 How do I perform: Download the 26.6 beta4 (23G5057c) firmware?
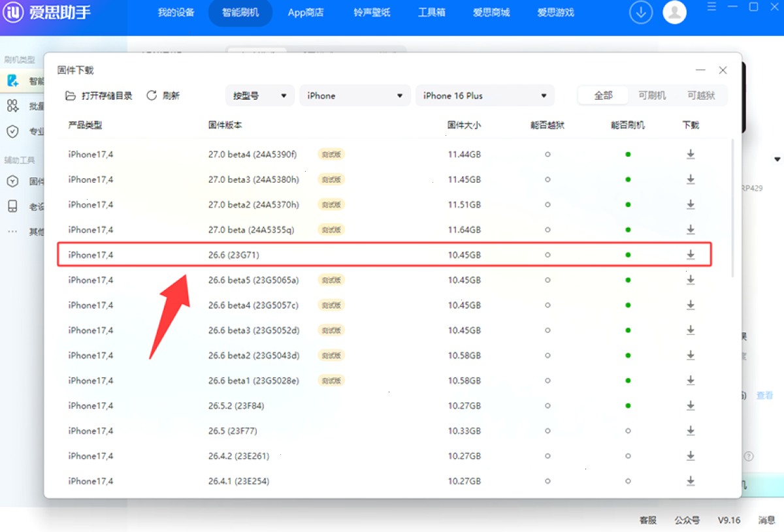pyautogui.click(x=691, y=305)
